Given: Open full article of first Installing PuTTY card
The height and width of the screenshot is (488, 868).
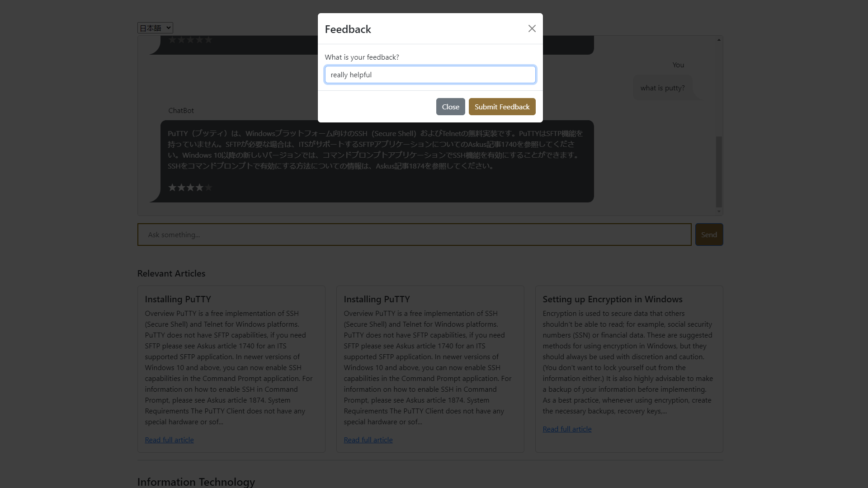Looking at the screenshot, I should pos(169,440).
